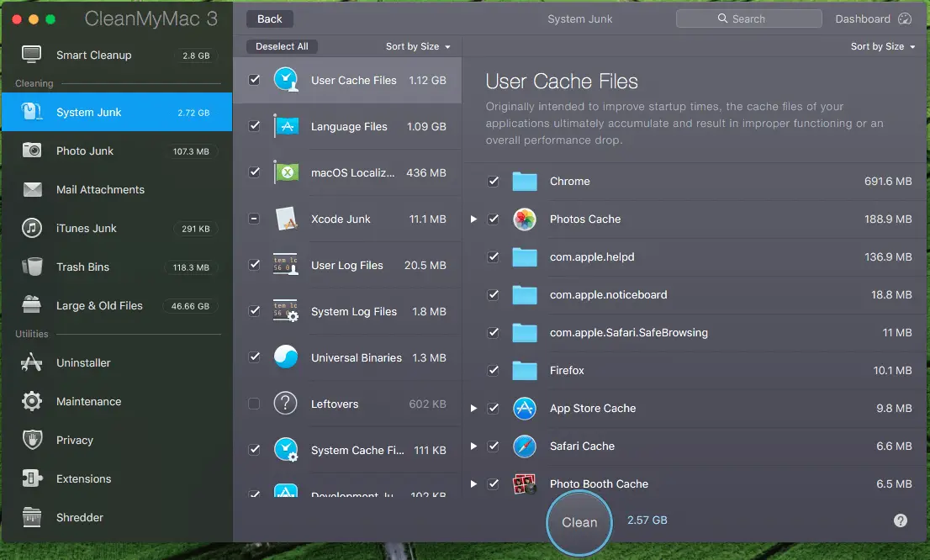The width and height of the screenshot is (930, 560).
Task: Click the Deselect All button
Action: [282, 46]
